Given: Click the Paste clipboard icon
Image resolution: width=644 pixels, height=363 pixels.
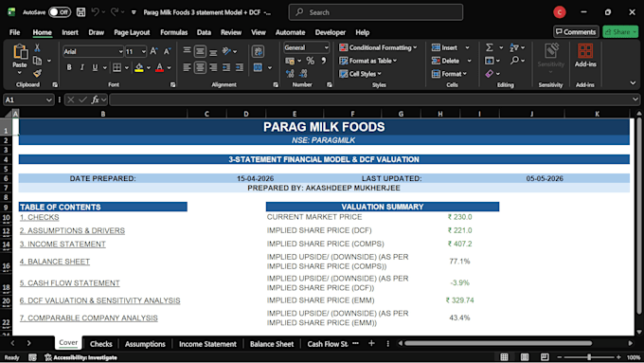Looking at the screenshot, I should (x=20, y=52).
